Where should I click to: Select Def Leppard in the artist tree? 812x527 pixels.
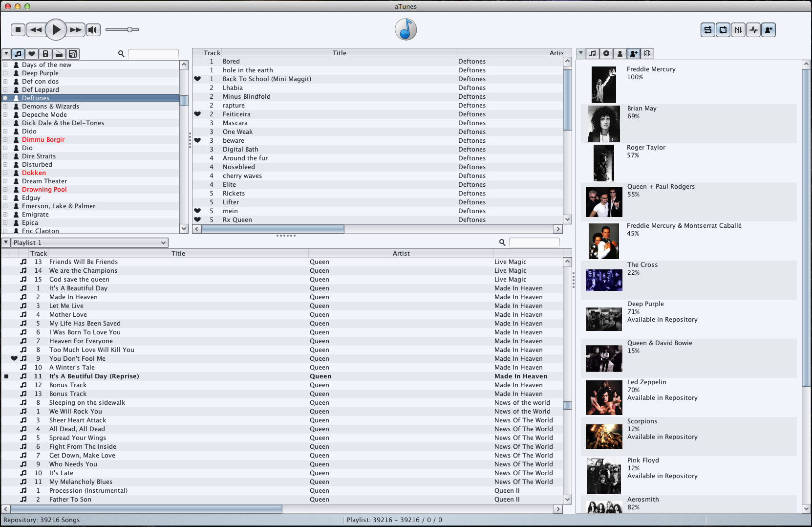(40, 90)
